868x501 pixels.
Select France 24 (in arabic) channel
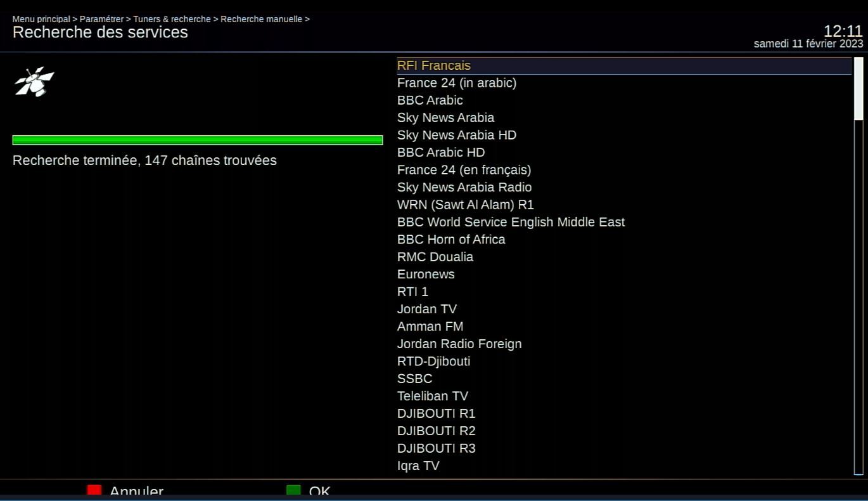click(x=624, y=83)
